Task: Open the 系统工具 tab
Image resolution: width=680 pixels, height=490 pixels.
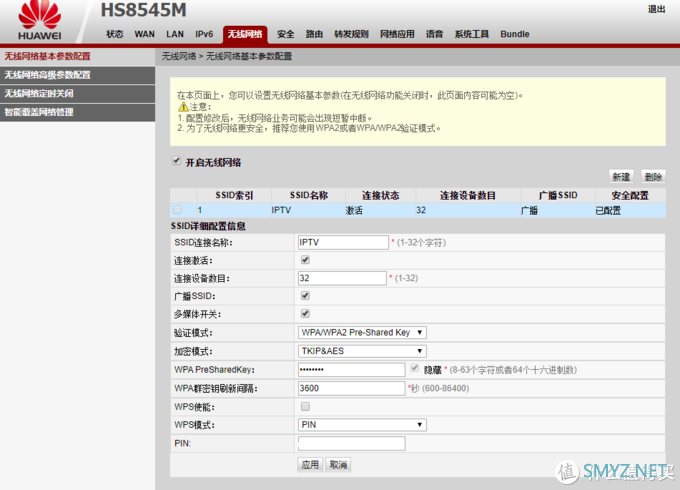Action: point(471,34)
